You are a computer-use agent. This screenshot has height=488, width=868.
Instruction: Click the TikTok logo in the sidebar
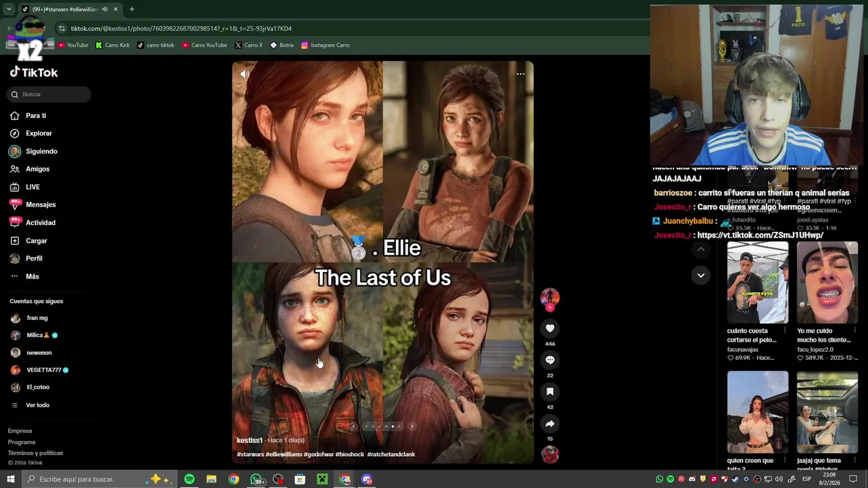click(34, 73)
